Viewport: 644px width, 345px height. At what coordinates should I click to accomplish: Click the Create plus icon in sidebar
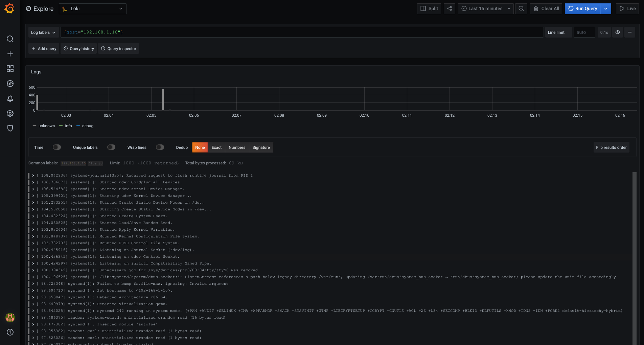click(x=10, y=54)
